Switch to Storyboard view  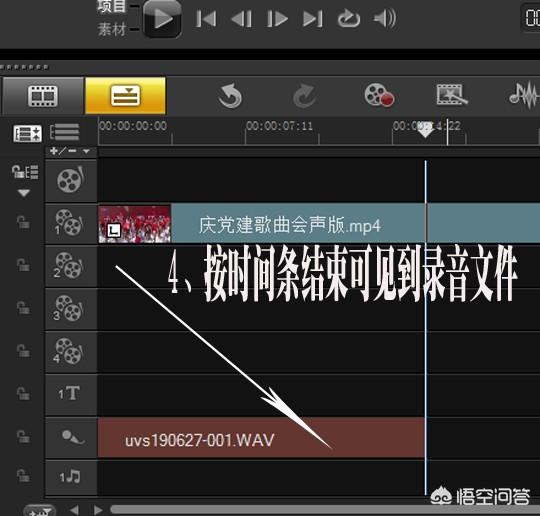point(43,96)
